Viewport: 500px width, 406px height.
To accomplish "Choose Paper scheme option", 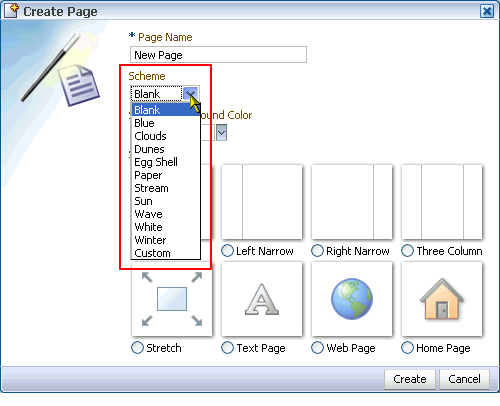I will [x=166, y=175].
